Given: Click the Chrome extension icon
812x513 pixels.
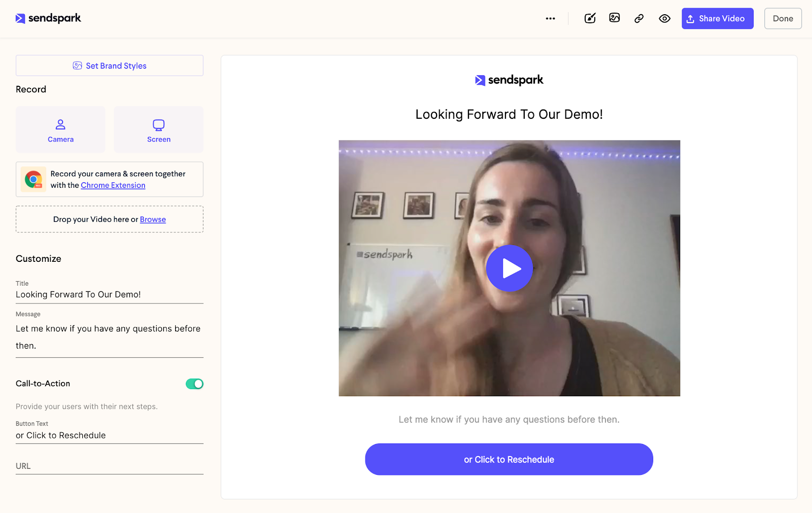Looking at the screenshot, I should pos(33,179).
